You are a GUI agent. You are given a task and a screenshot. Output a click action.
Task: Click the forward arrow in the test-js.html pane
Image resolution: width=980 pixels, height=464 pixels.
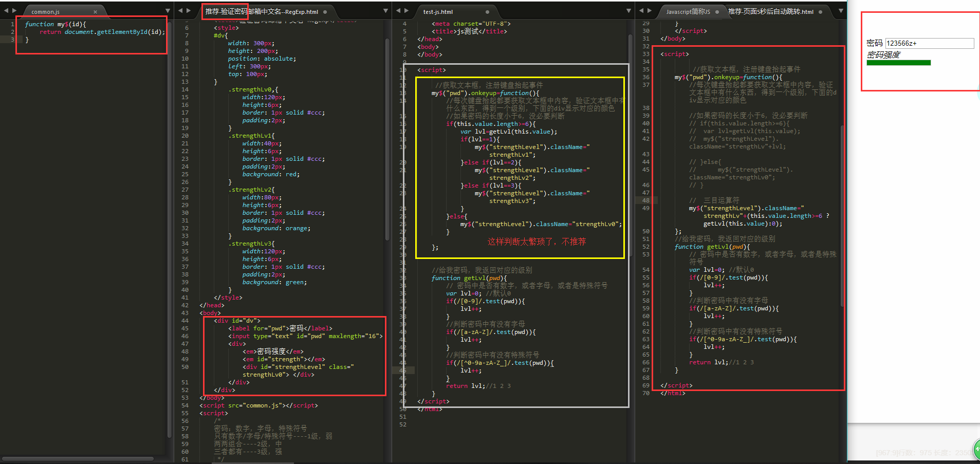406,10
